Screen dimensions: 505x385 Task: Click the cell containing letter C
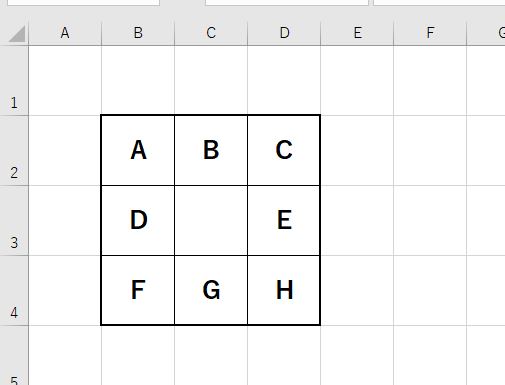tap(284, 150)
